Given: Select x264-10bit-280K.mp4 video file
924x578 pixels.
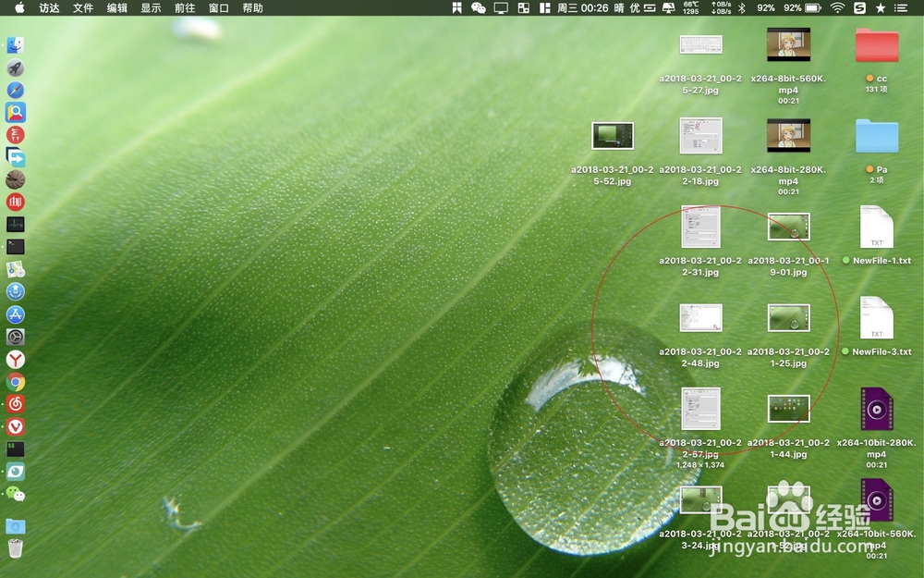Looking at the screenshot, I should pos(877,409).
